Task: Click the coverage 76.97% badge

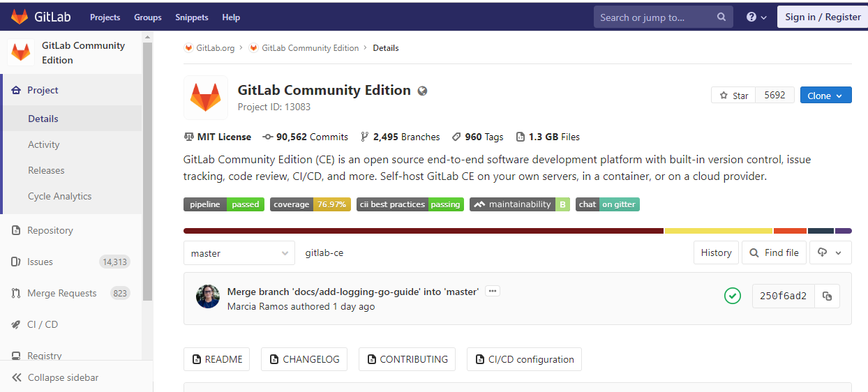Action: (x=310, y=204)
